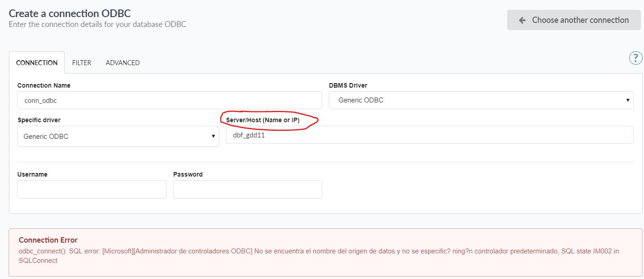Click the odbc_connect SQL error message text

click(x=319, y=256)
